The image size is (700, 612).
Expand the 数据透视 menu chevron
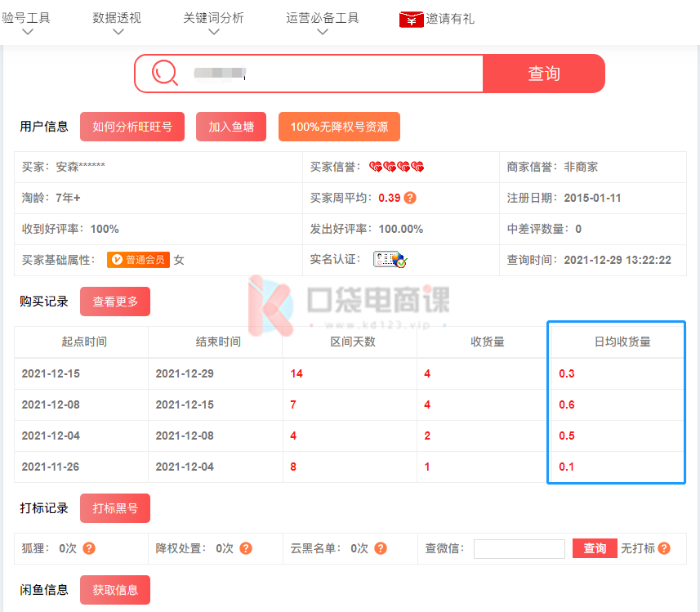(118, 32)
